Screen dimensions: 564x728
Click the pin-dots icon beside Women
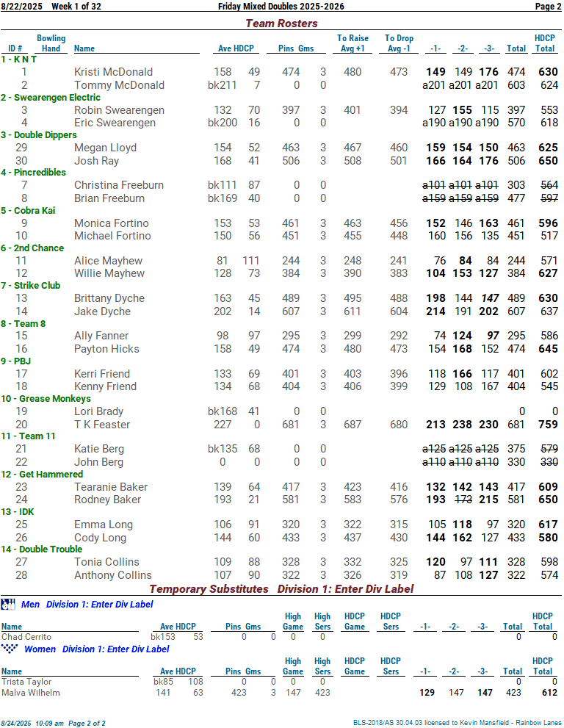[x=10, y=649]
